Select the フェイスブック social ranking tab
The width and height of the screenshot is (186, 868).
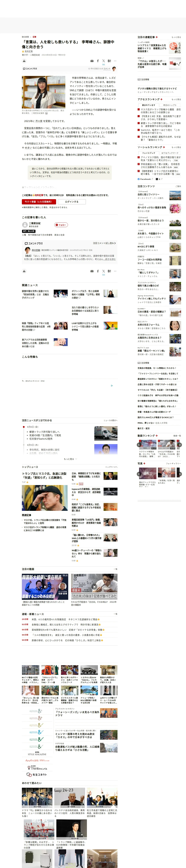coord(148,153)
